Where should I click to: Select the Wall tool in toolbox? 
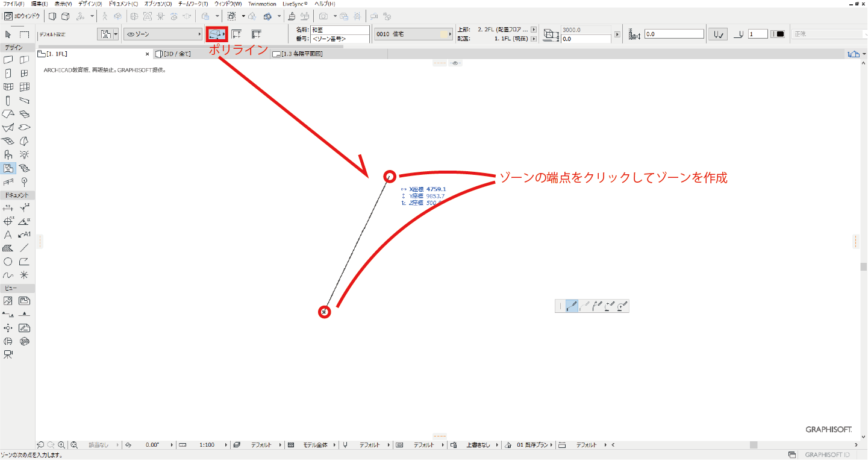tap(8, 60)
